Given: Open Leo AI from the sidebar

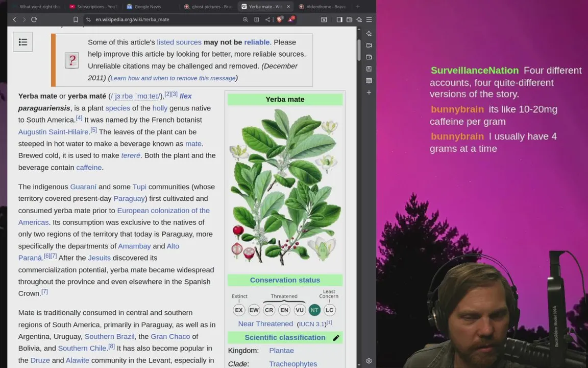Looking at the screenshot, I should tap(369, 34).
